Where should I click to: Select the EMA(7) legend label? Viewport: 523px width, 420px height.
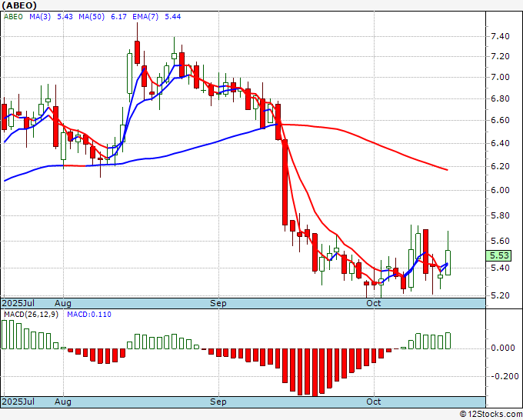point(145,17)
